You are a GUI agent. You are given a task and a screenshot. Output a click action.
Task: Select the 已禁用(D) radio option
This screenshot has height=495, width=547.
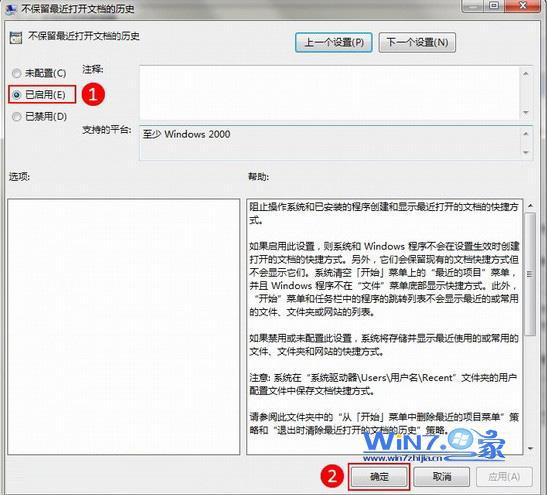click(x=39, y=116)
